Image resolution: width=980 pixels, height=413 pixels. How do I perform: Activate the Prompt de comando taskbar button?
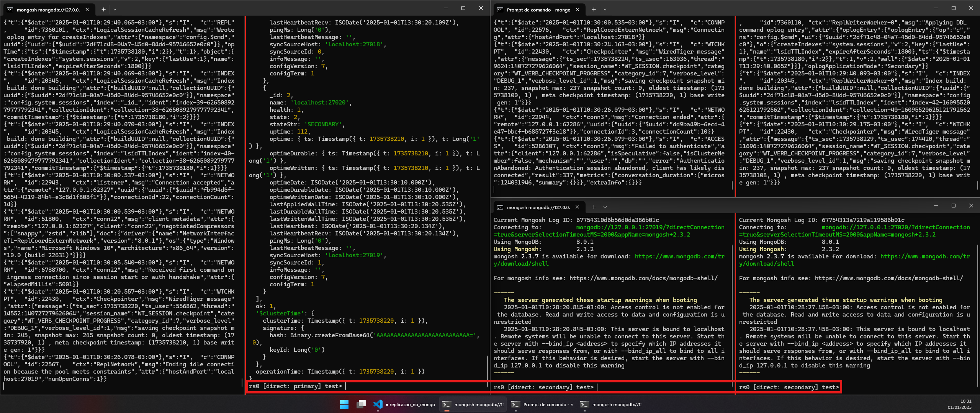coord(542,404)
